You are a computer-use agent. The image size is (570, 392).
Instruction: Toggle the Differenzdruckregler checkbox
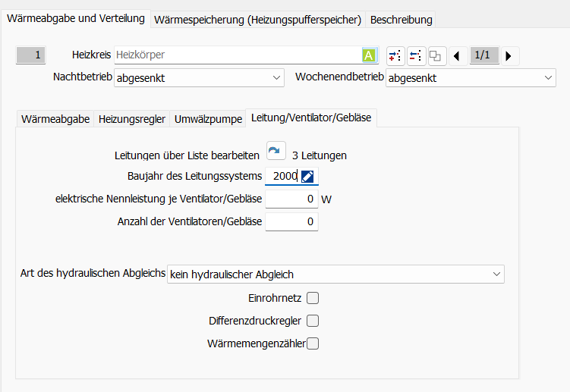coord(313,321)
